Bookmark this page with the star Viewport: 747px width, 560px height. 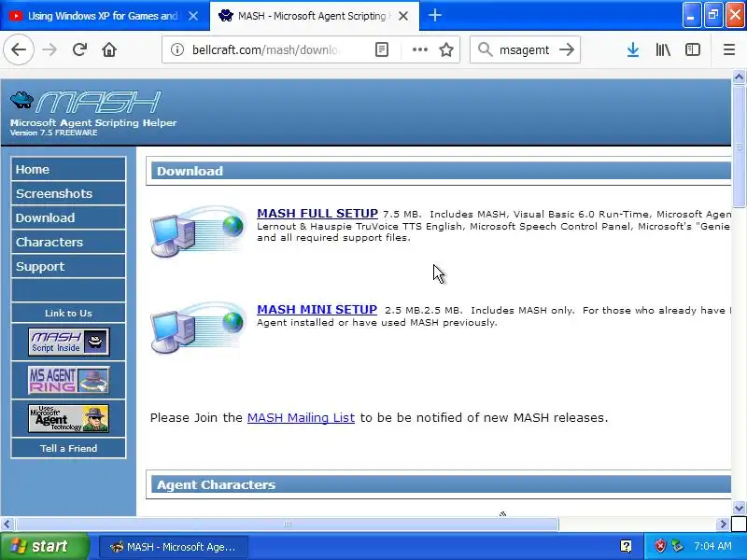click(446, 49)
